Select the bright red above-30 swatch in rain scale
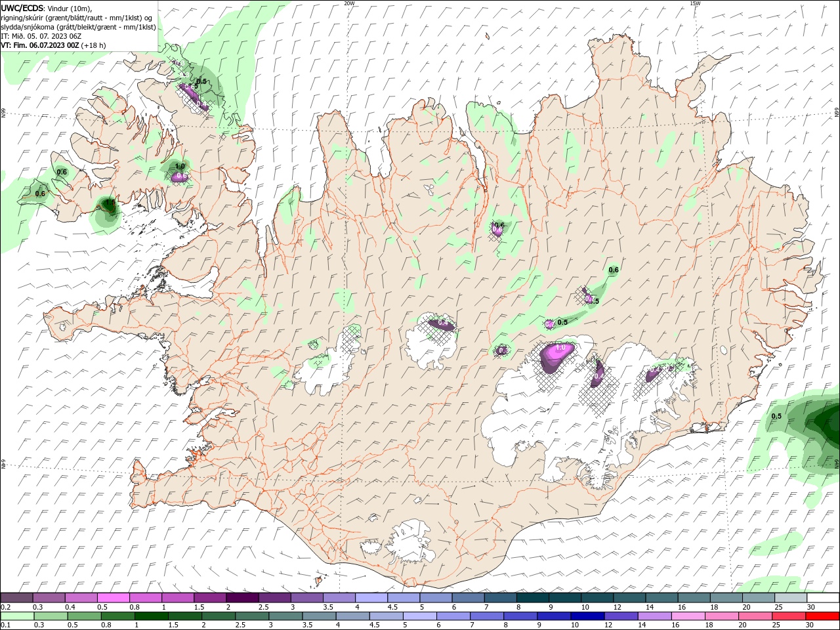The width and height of the screenshot is (840, 630). click(x=822, y=616)
